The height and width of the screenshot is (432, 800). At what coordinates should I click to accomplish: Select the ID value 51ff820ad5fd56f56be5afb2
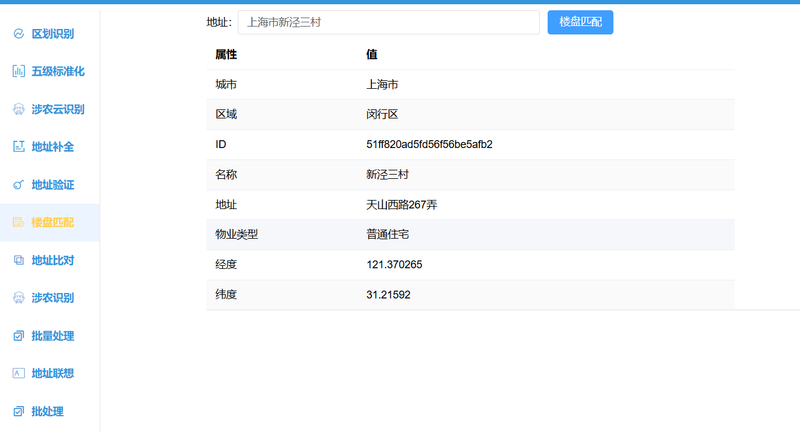[429, 144]
